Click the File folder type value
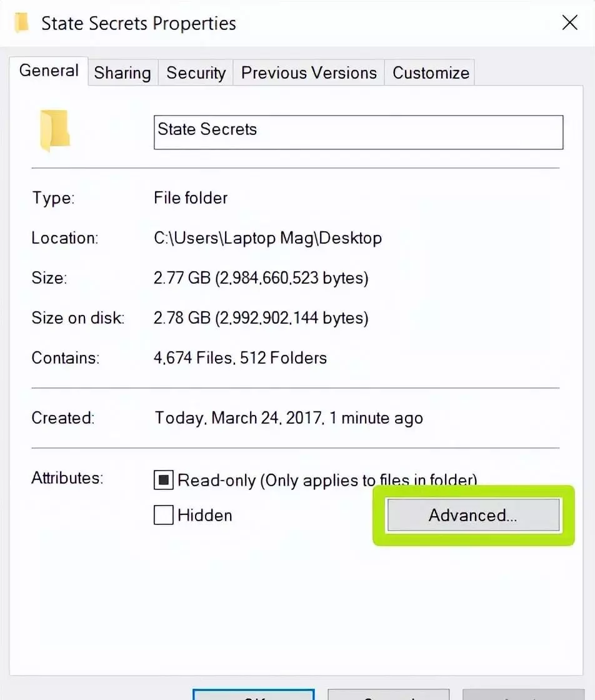This screenshot has width=595, height=700. (191, 197)
